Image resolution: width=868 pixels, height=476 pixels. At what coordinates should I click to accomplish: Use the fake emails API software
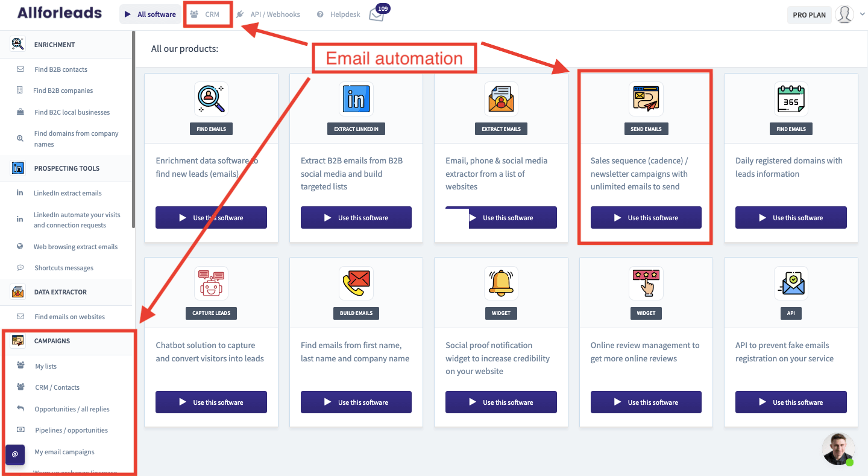click(791, 402)
